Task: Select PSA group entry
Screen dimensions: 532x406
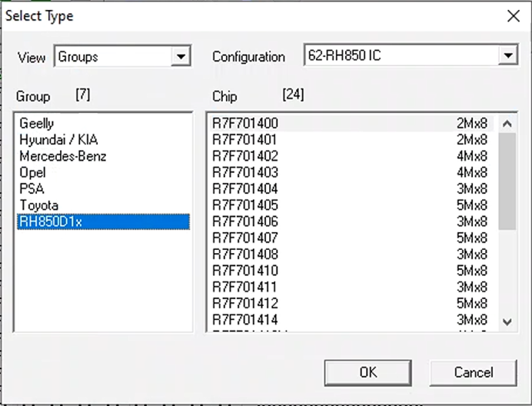Action: 32,189
